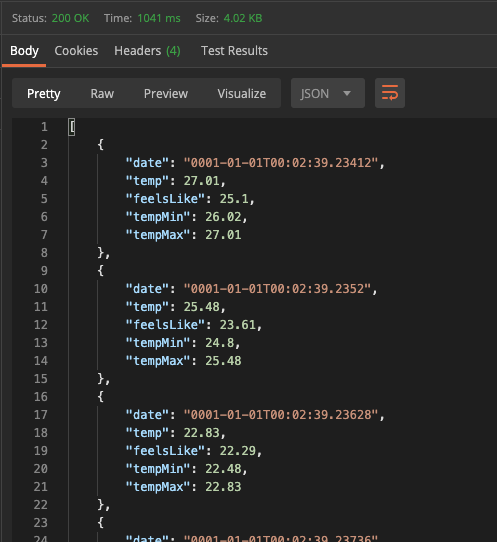The height and width of the screenshot is (542, 497).
Task: Click the closing brace on line 15
Action: [x=100, y=379]
